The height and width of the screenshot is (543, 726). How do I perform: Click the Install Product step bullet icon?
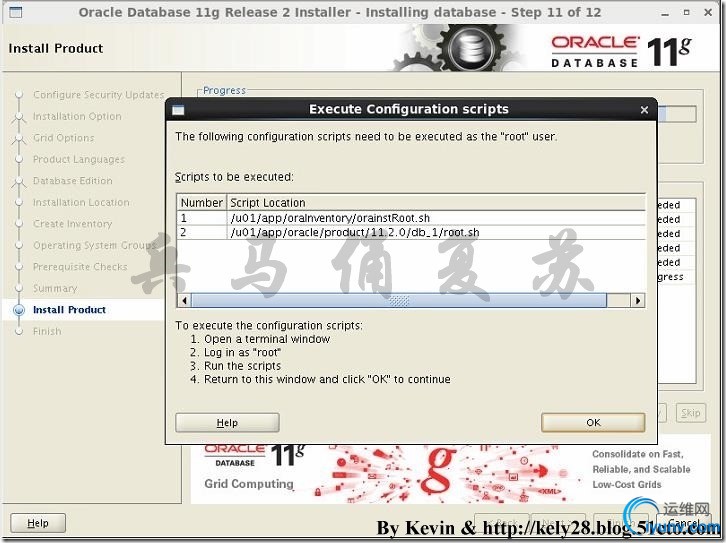tap(19, 310)
